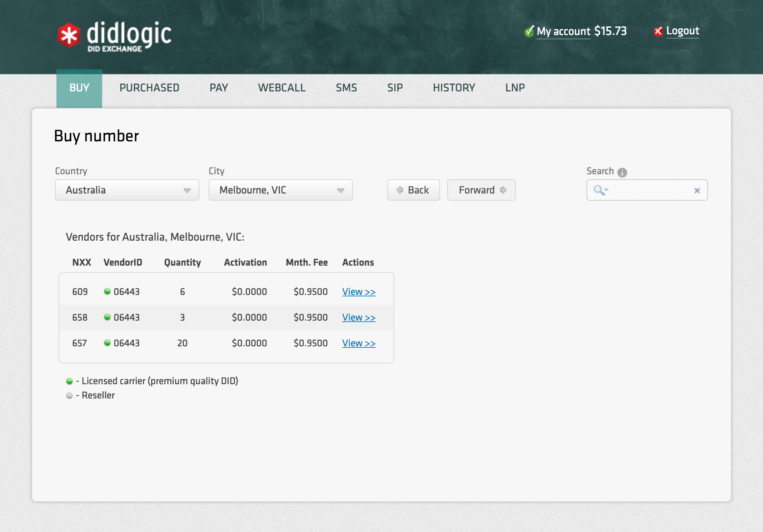
Task: Click the didlogic red asterisk logo
Action: point(69,35)
